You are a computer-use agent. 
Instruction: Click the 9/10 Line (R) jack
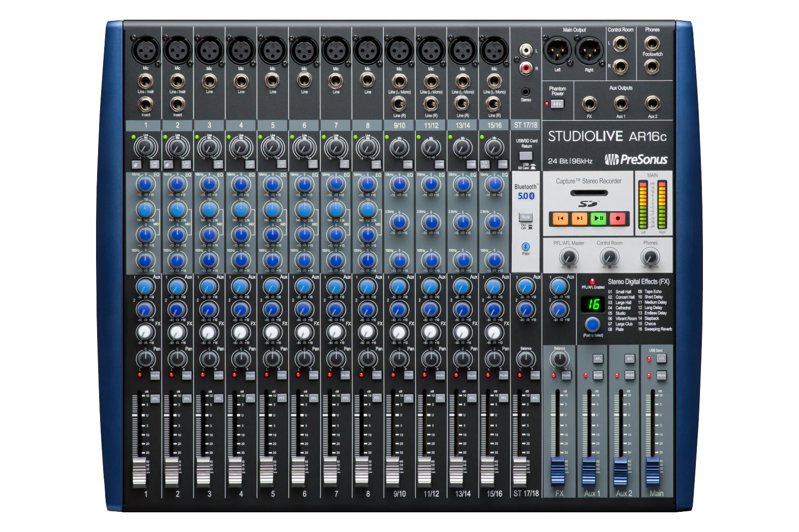399,104
